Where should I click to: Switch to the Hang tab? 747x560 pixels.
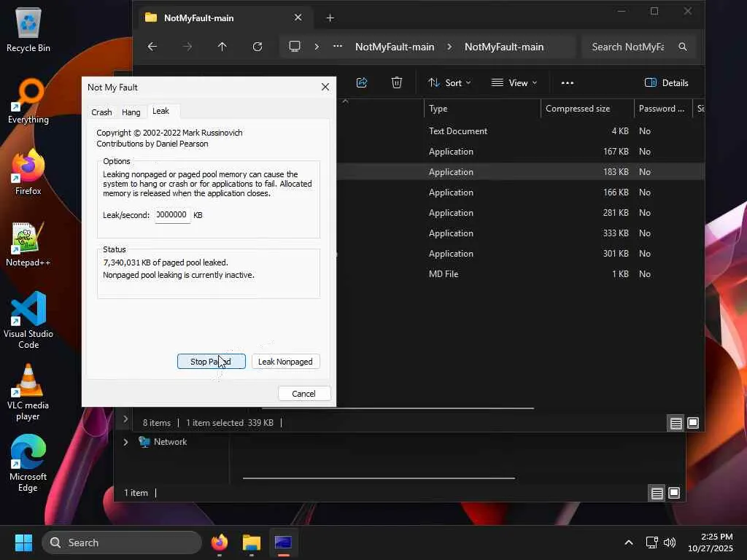tap(131, 112)
